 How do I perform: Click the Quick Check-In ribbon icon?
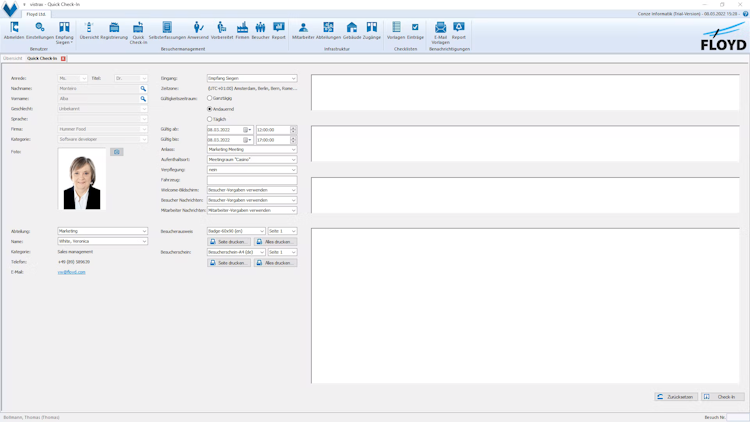tap(138, 33)
